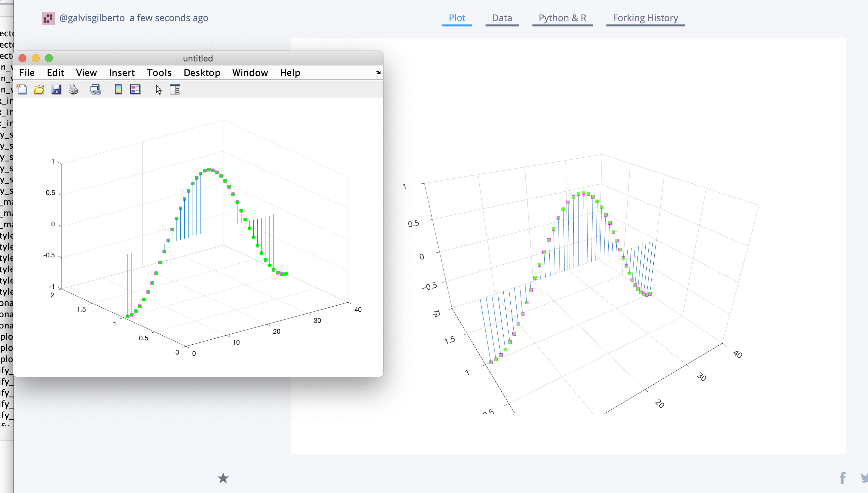Open the Edit menu
This screenshot has height=493, width=868.
click(x=55, y=72)
